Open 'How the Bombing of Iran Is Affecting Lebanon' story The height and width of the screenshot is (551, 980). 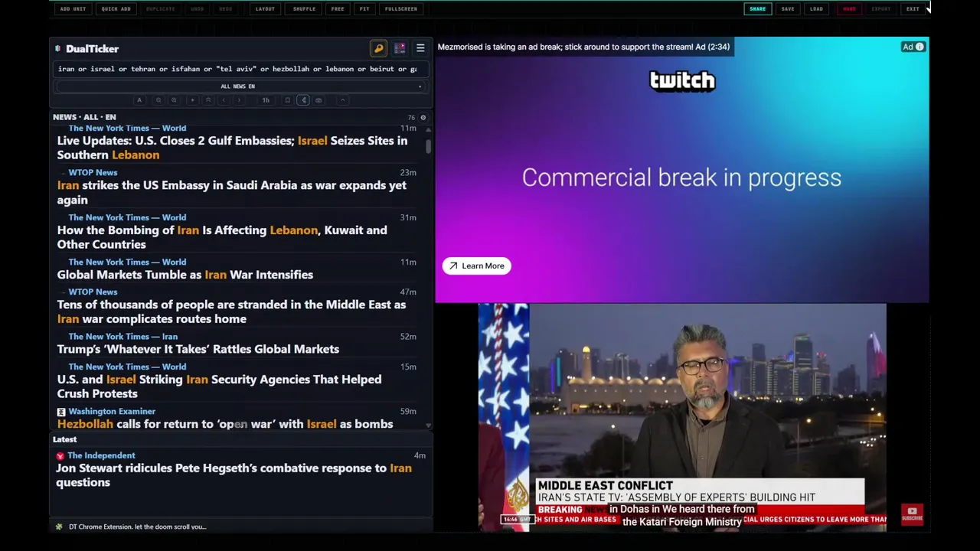point(222,237)
